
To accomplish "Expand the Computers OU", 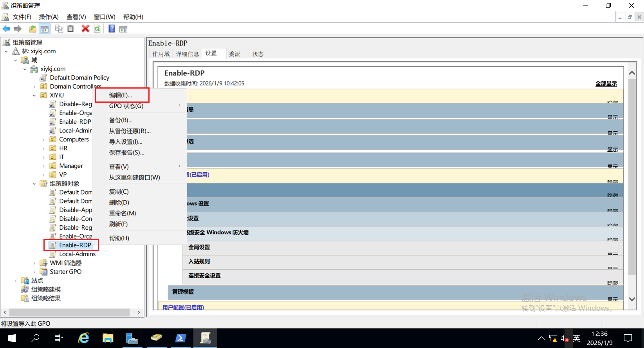I will [x=44, y=140].
